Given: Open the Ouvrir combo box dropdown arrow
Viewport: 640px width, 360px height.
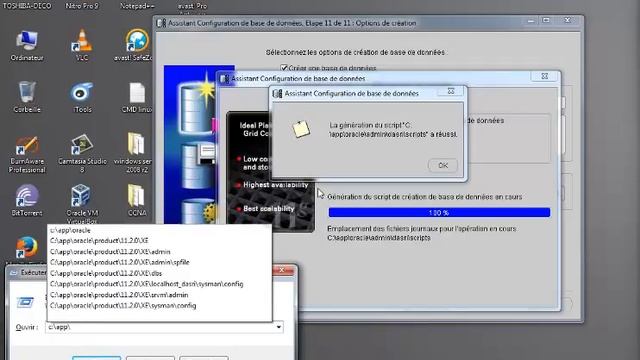Looking at the screenshot, I should tap(279, 327).
